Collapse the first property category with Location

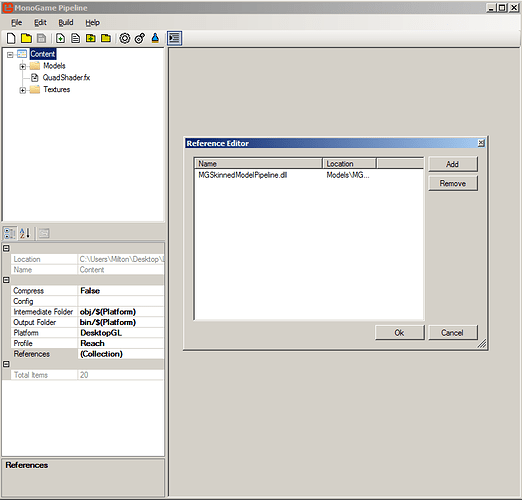6,248
